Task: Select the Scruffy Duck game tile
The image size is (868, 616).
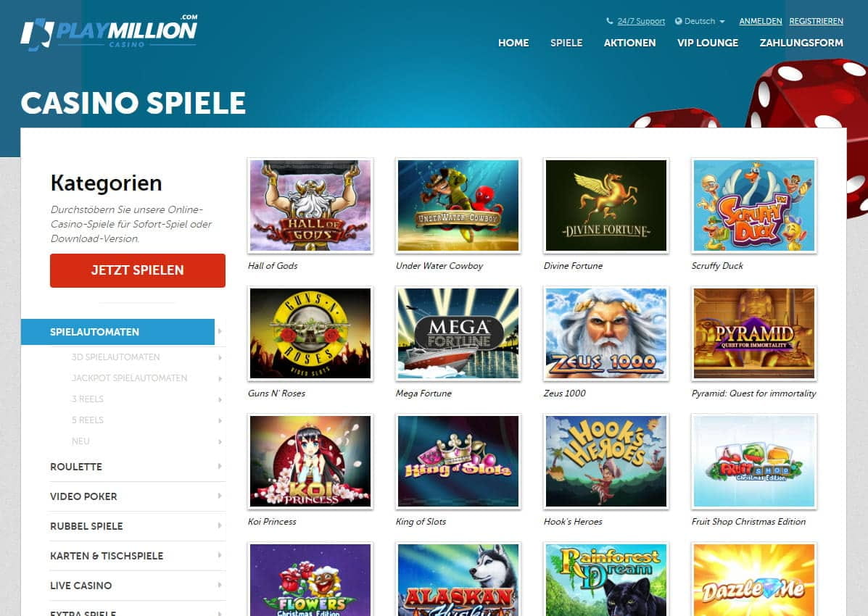Action: [x=754, y=205]
